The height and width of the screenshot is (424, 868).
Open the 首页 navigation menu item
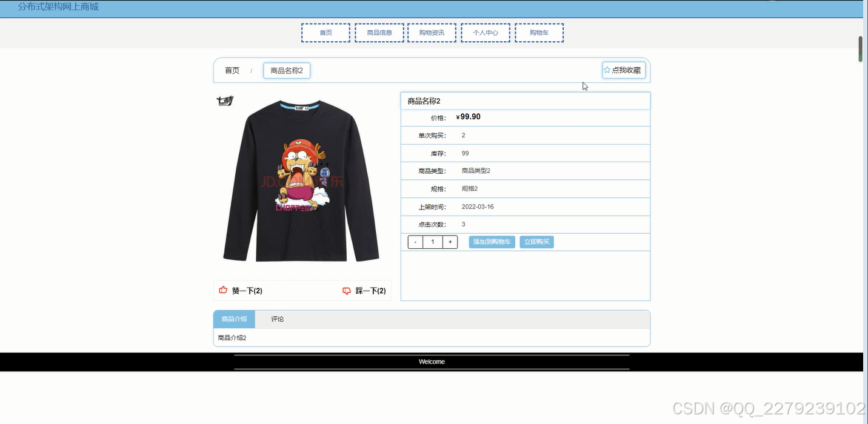tap(326, 33)
